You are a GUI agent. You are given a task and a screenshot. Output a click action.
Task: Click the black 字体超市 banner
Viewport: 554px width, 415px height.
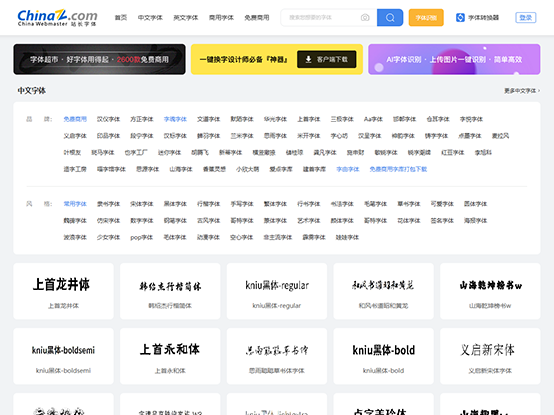pyautogui.click(x=99, y=59)
